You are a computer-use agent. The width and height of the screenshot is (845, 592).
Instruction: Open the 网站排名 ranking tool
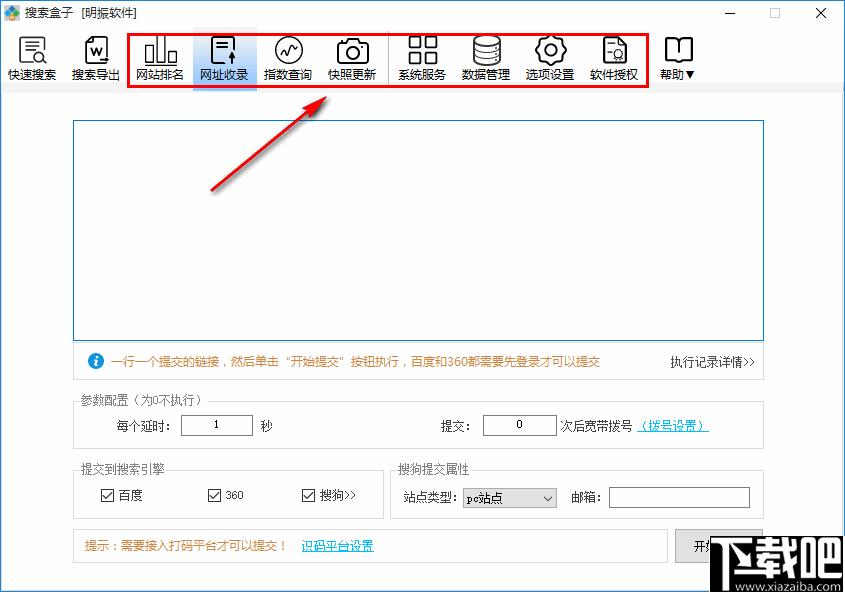160,59
